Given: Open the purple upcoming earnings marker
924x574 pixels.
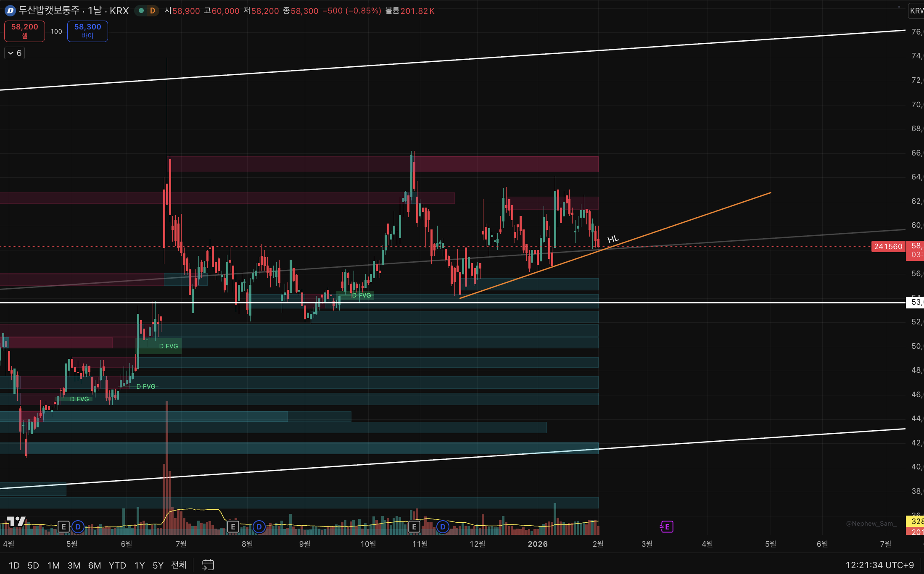Looking at the screenshot, I should coord(667,527).
